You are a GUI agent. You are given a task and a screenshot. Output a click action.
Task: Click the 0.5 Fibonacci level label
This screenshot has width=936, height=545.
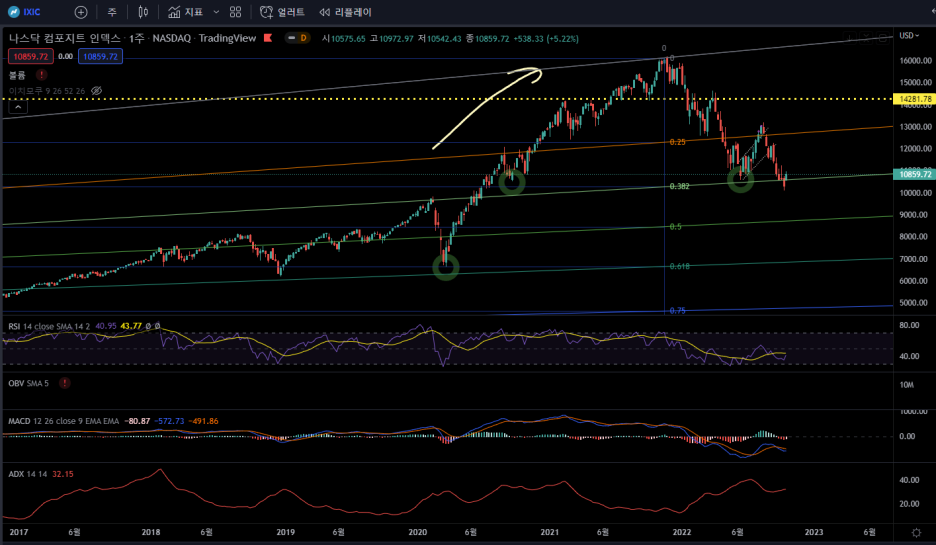coord(675,226)
